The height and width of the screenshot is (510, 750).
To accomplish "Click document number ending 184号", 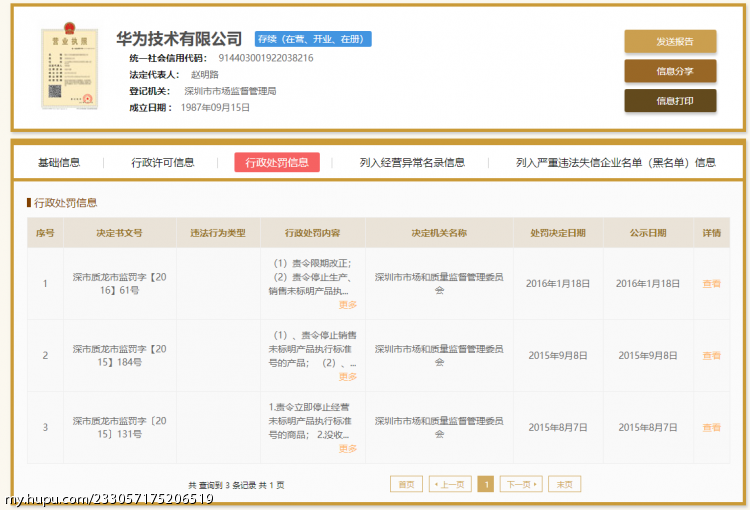I will (x=120, y=355).
